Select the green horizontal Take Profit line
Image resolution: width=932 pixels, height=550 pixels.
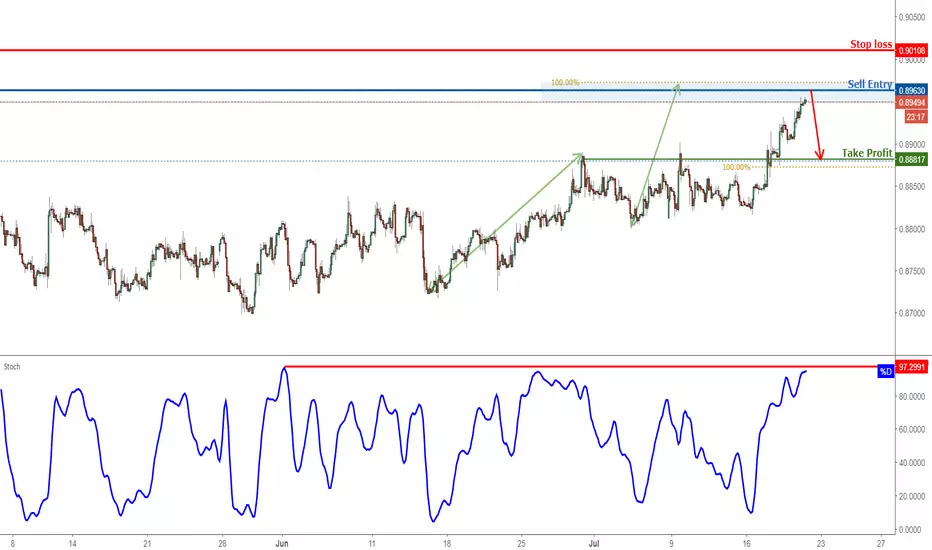738,159
